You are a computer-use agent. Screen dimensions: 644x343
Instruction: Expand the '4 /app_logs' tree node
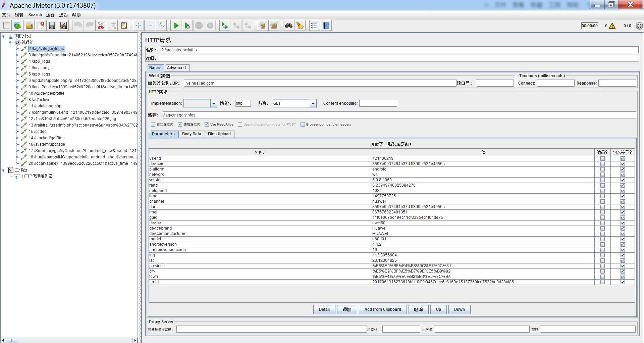point(17,61)
